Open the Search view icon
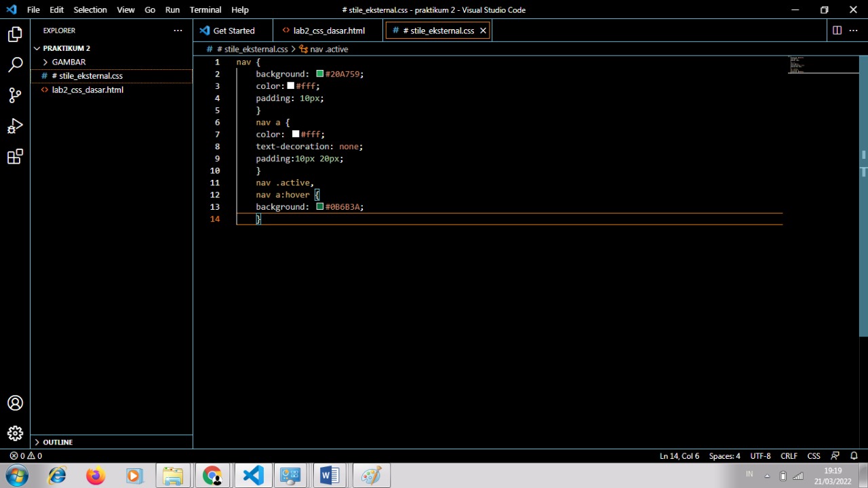 pyautogui.click(x=15, y=64)
